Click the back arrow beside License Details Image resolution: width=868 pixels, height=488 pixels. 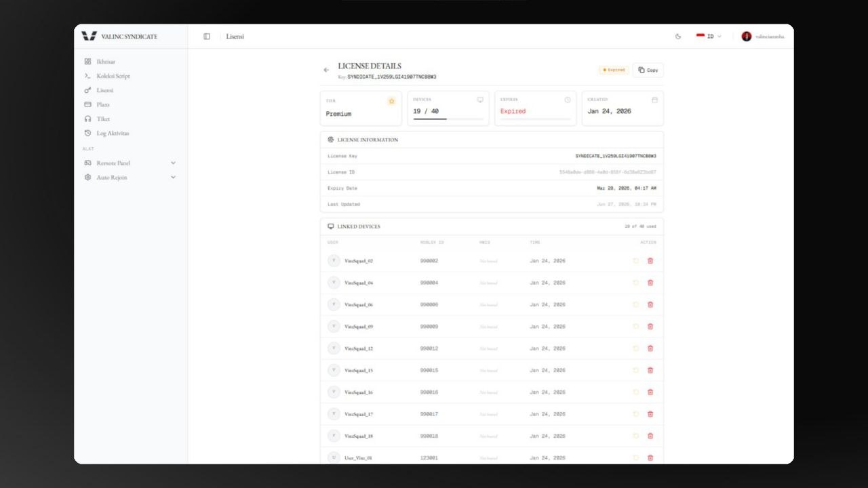pos(326,70)
